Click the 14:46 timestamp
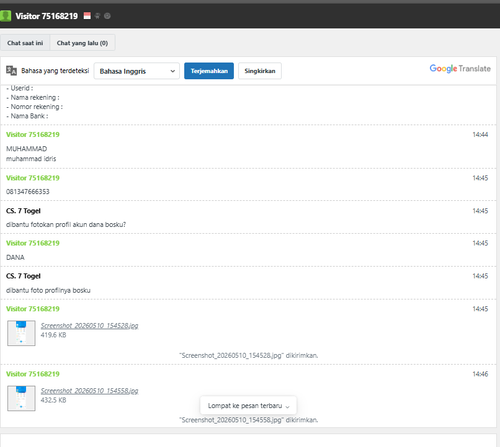This screenshot has height=447, width=500. pos(480,374)
